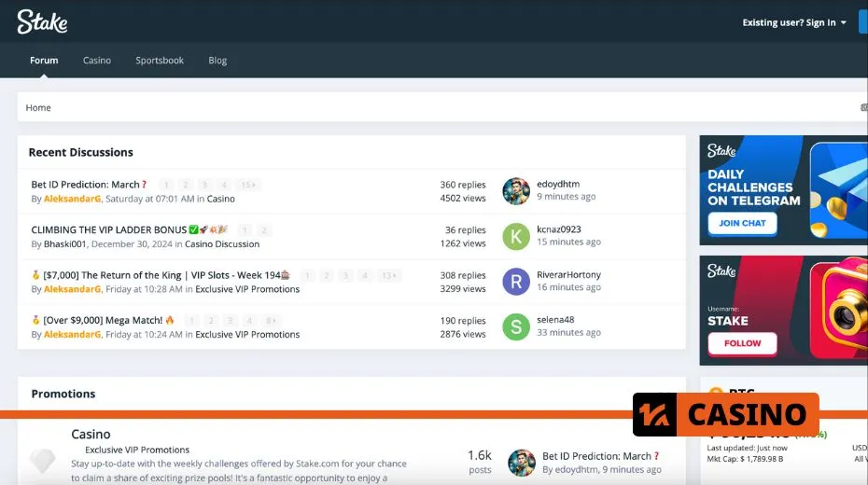
Task: Open AleksandarG's profile on the Bet ID Prediction row
Action: point(73,199)
